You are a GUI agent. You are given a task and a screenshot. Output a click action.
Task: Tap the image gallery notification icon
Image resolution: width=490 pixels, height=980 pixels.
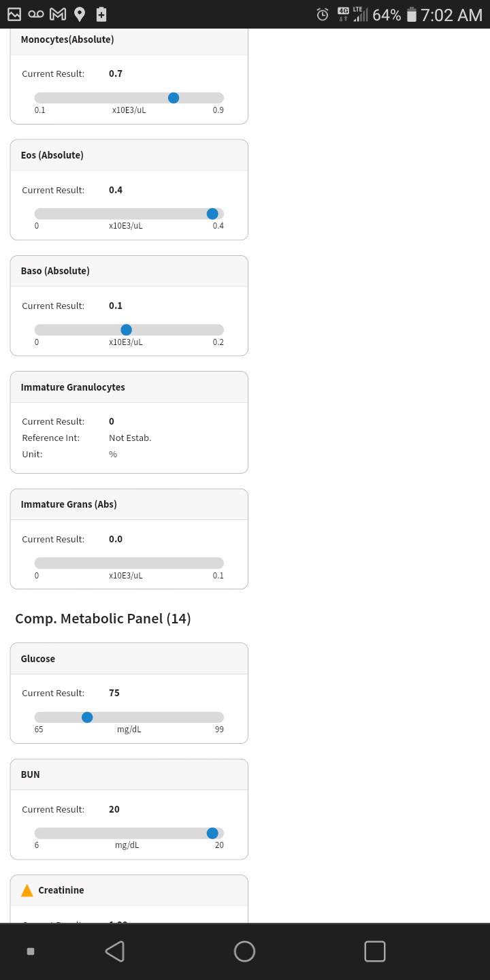[x=14, y=14]
